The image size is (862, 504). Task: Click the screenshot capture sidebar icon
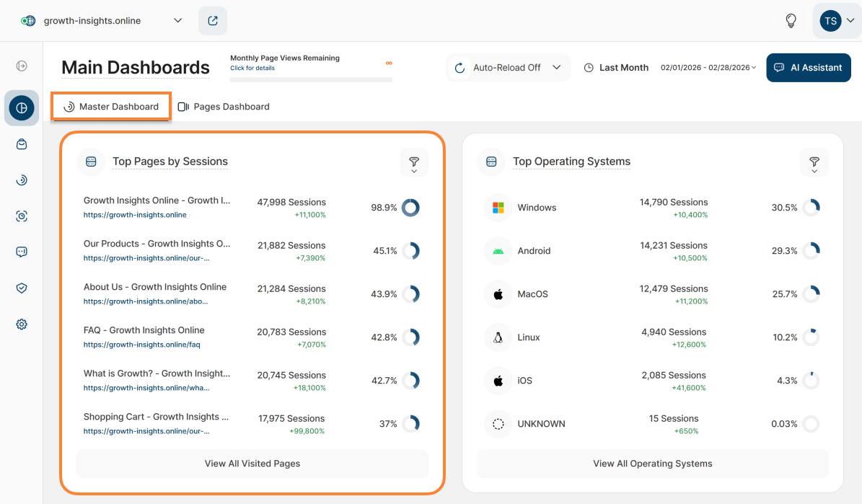(x=22, y=216)
